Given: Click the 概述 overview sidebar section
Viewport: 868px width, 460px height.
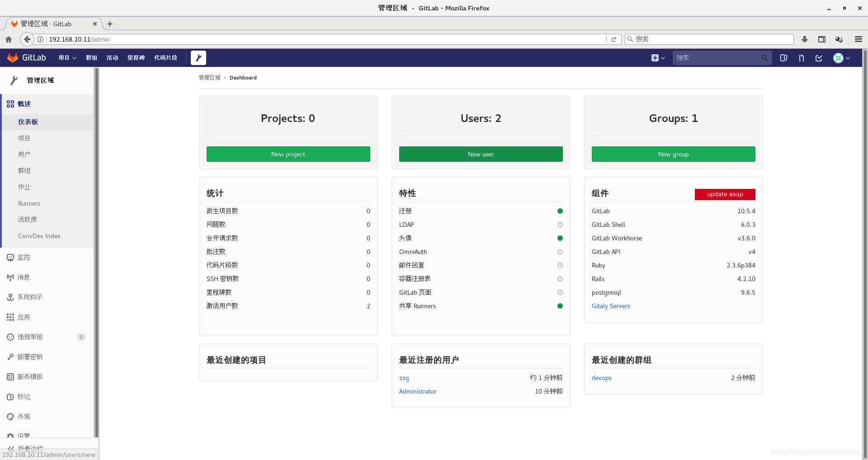Looking at the screenshot, I should (47, 104).
